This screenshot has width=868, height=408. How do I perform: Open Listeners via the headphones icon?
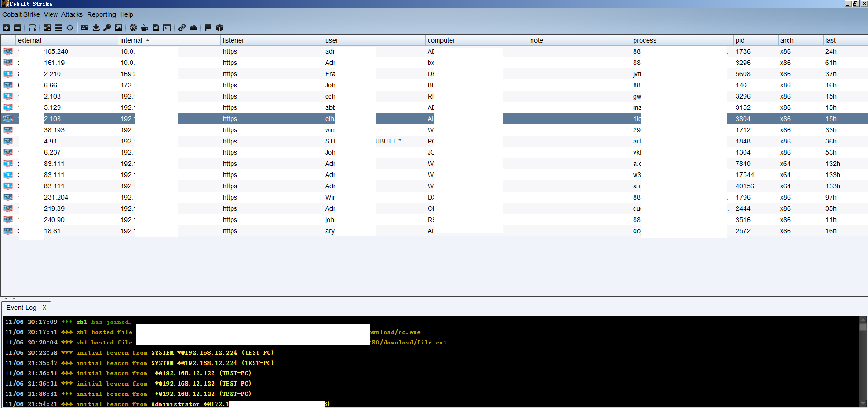click(x=32, y=28)
